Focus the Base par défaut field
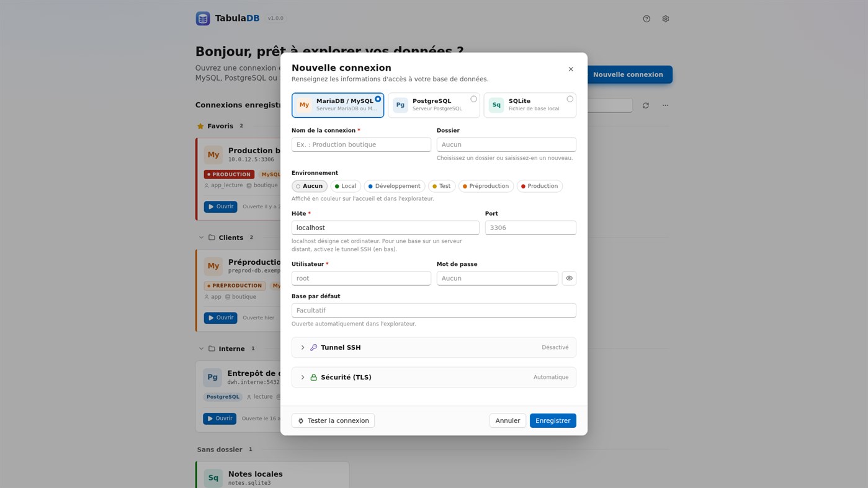868x488 pixels. 434,311
